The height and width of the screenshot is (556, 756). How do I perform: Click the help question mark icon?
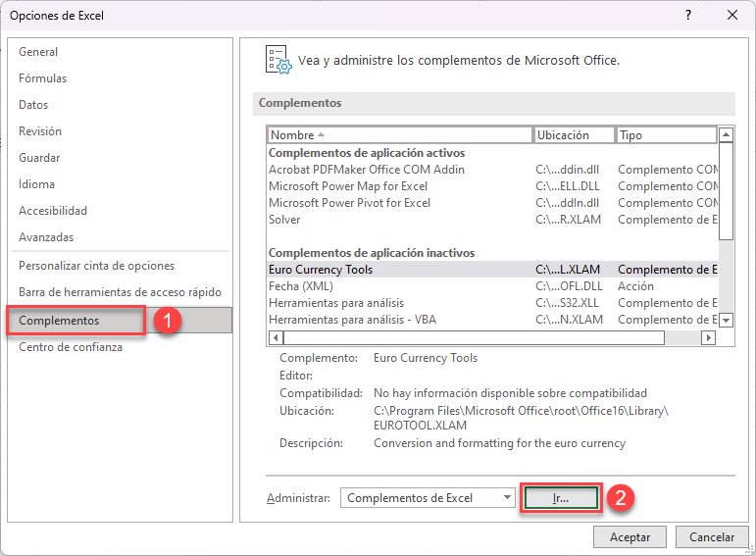[688, 15]
